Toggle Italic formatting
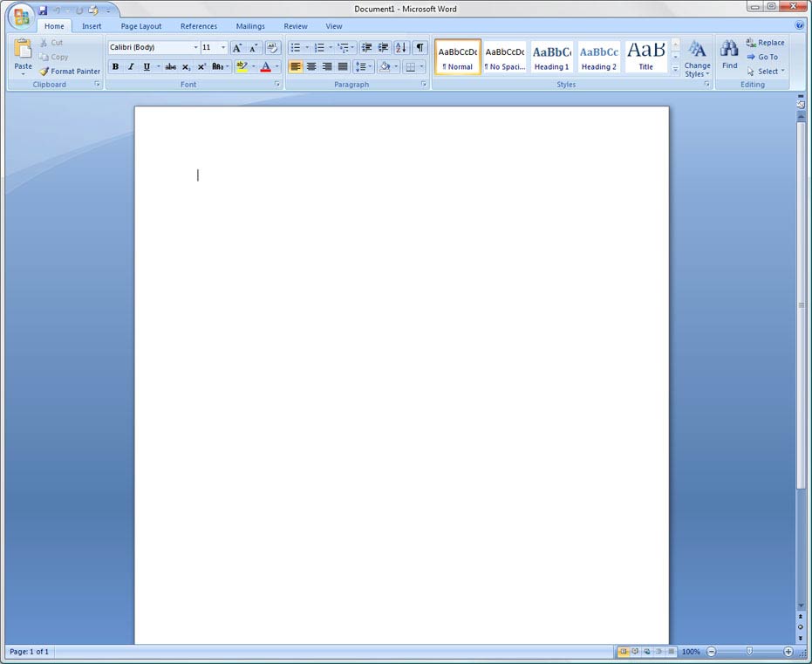The image size is (812, 664). point(131,67)
